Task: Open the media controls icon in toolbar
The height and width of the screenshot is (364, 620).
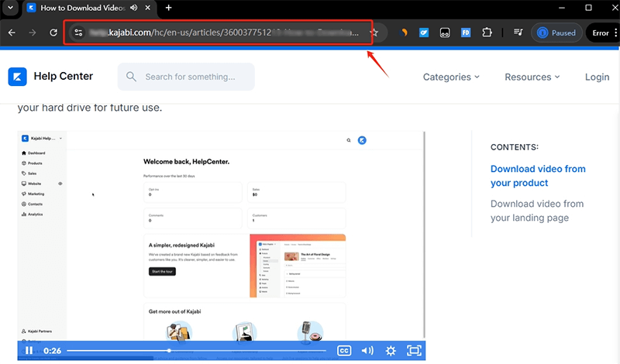Action: [518, 32]
